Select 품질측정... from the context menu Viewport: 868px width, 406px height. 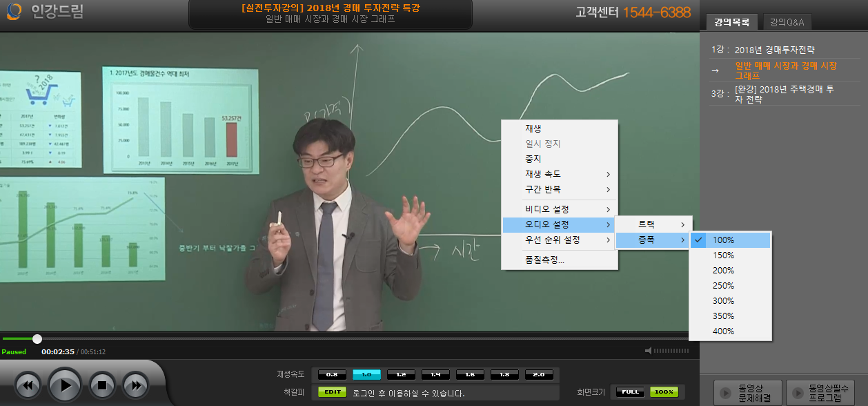[x=560, y=260]
